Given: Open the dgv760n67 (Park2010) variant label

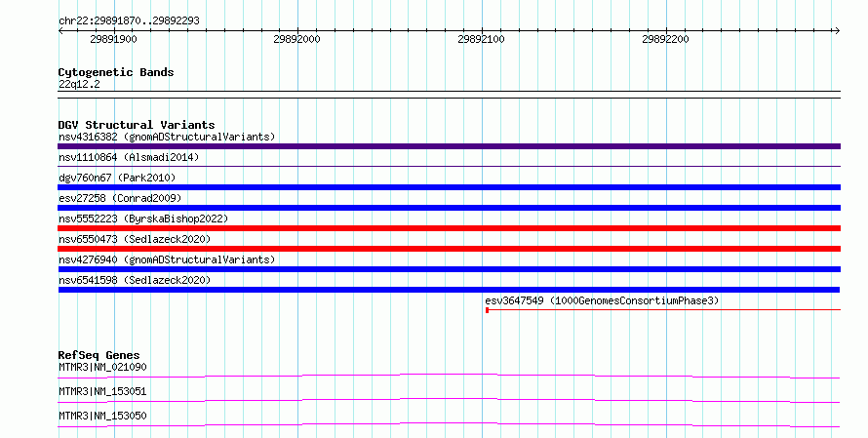Looking at the screenshot, I should (x=117, y=178).
